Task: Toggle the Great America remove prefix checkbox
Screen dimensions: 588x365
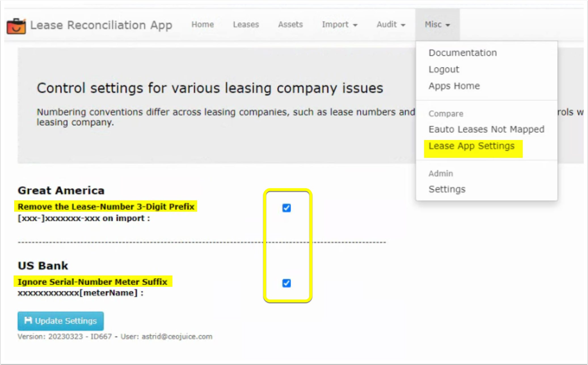Action: click(286, 208)
